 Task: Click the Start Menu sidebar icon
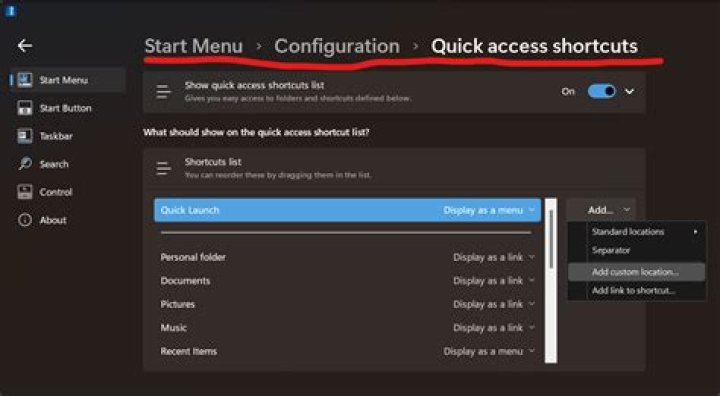click(x=25, y=80)
